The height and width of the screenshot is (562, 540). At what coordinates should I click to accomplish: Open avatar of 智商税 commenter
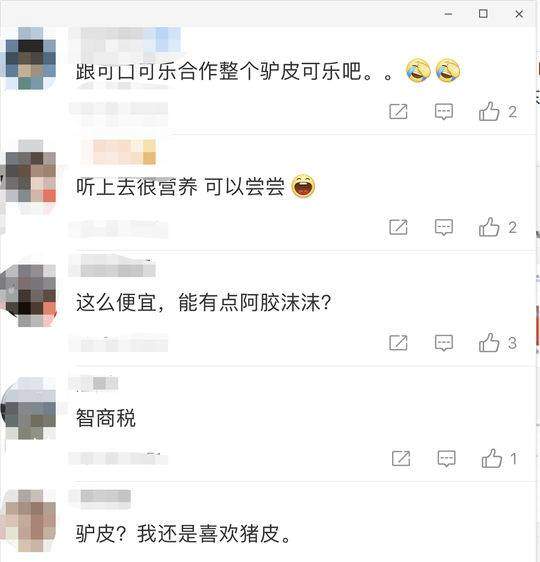[x=30, y=409]
